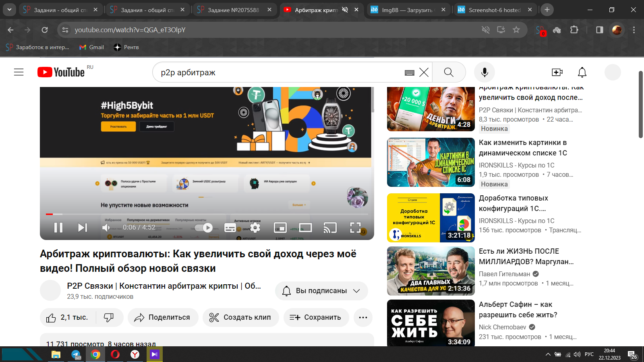Screen dimensions: 644x362
Task: Toggle the autoplay switch in player
Action: [203, 228]
